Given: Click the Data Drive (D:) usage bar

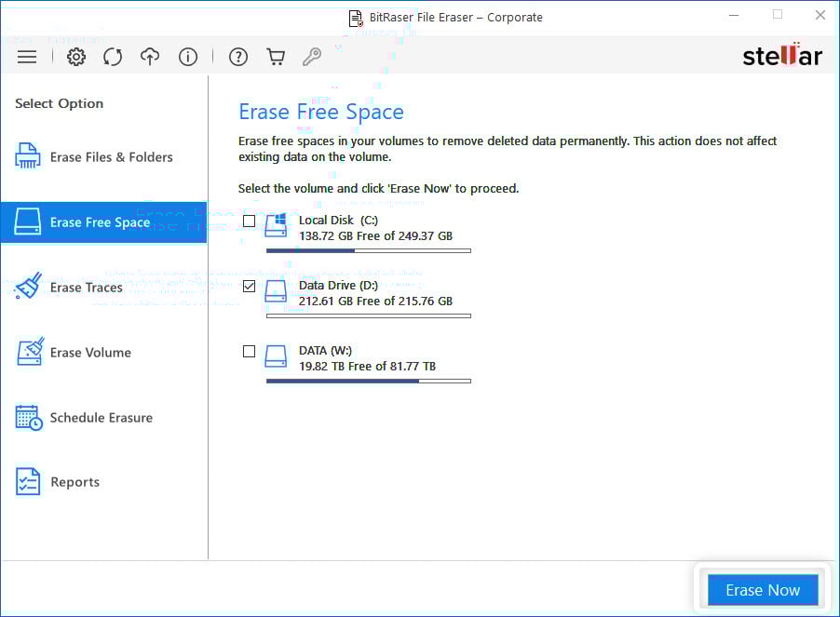Looking at the screenshot, I should click(369, 315).
